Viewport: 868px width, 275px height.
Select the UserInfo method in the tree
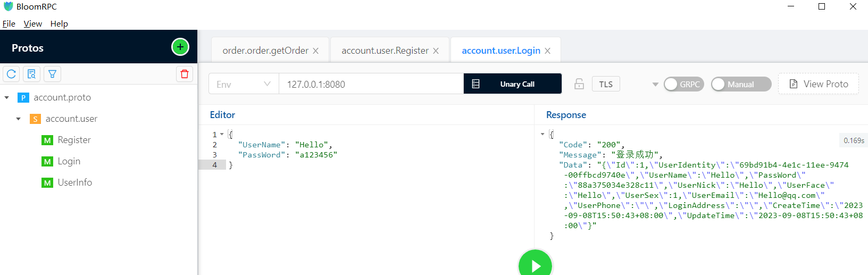(x=75, y=182)
